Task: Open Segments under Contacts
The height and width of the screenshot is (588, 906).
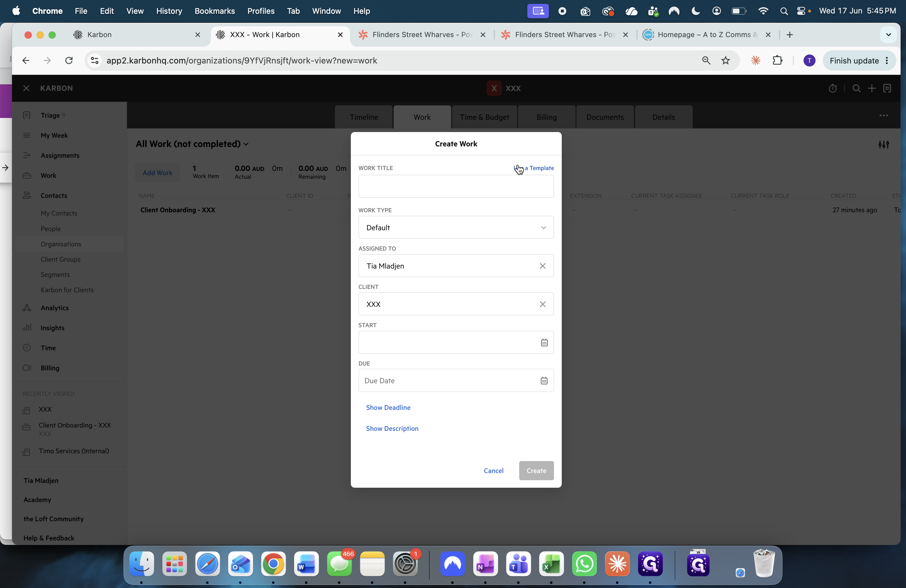Action: (55, 275)
